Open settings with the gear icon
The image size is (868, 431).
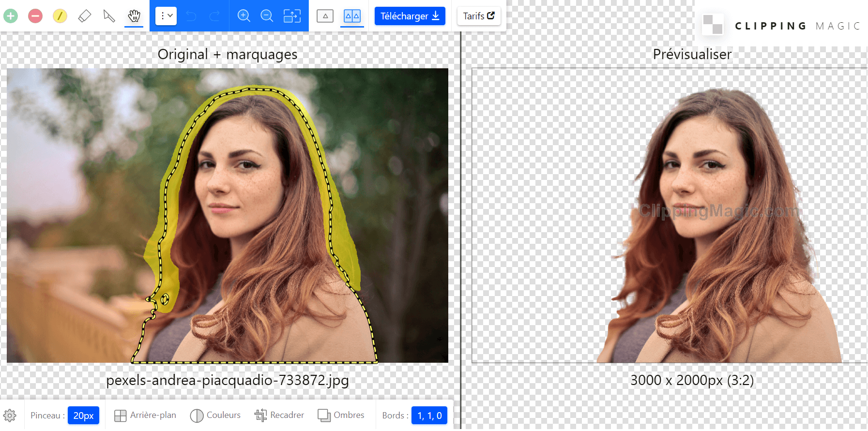pos(10,416)
